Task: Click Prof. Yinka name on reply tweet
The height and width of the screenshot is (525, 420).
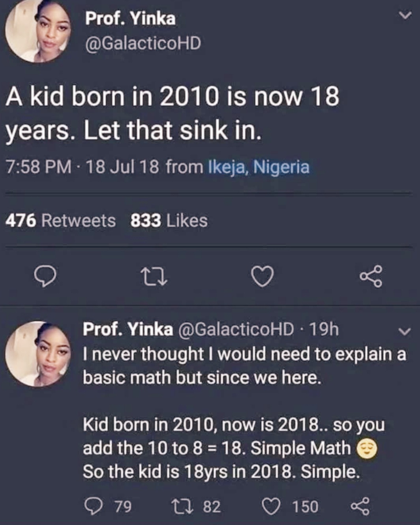Action: (127, 329)
